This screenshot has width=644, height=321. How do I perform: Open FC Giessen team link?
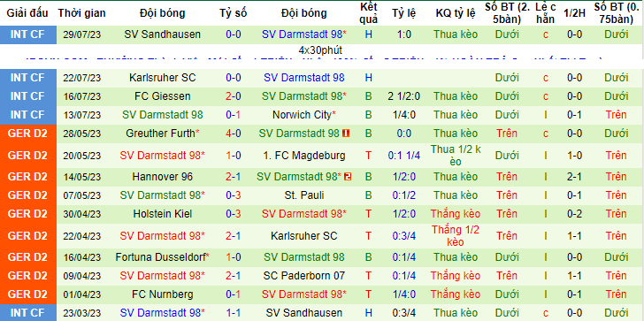pos(162,96)
